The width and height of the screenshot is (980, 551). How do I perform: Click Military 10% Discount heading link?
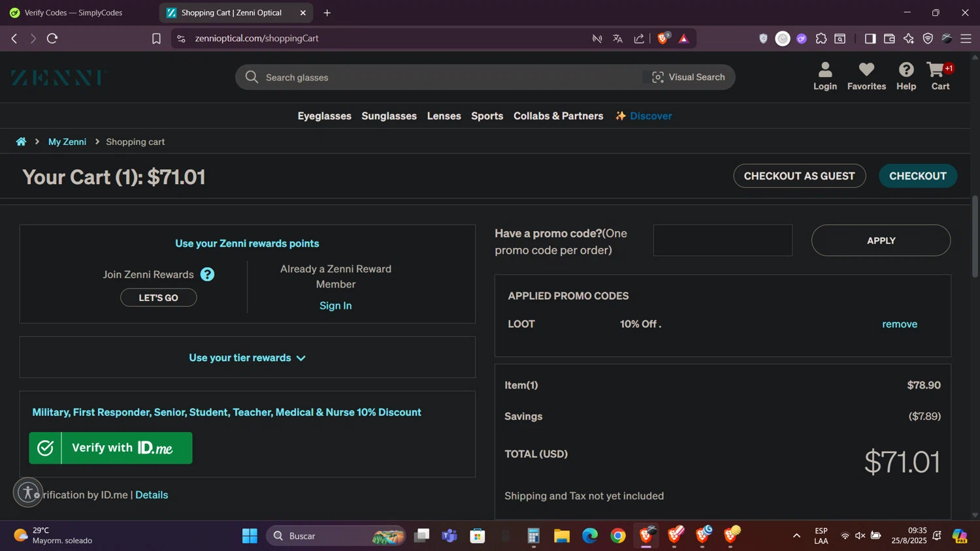pyautogui.click(x=227, y=412)
